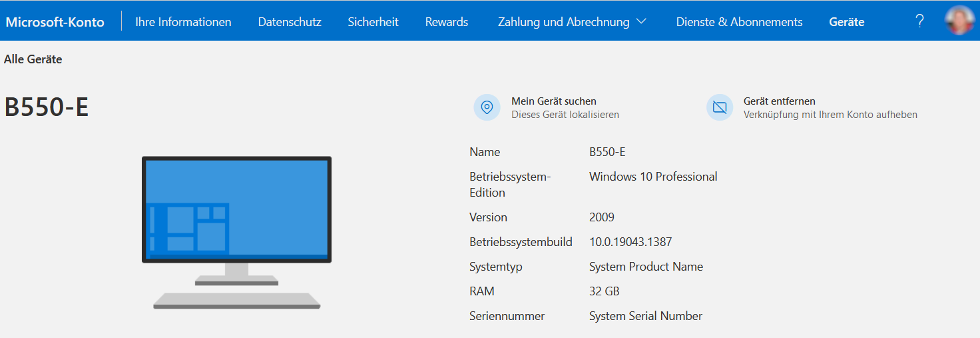Go to the Datenschutz tab
980x338 pixels.
pos(290,22)
